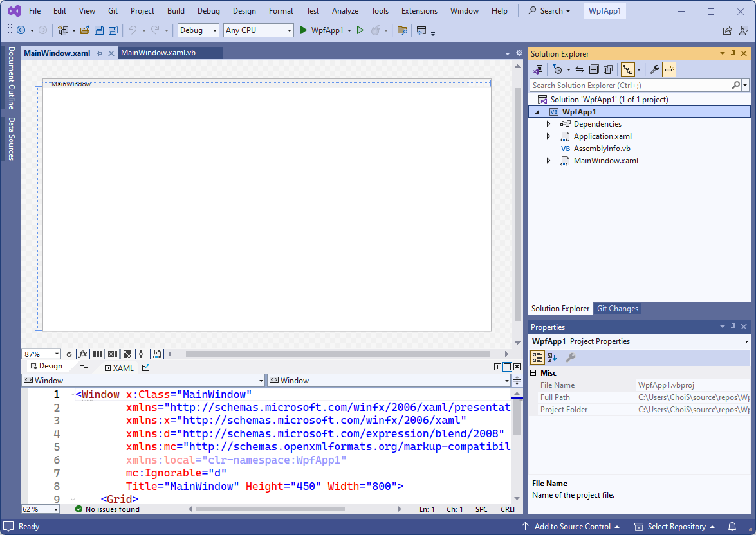
Task: Toggle Preview Selected Items in Solution Explorer
Action: [x=668, y=70]
